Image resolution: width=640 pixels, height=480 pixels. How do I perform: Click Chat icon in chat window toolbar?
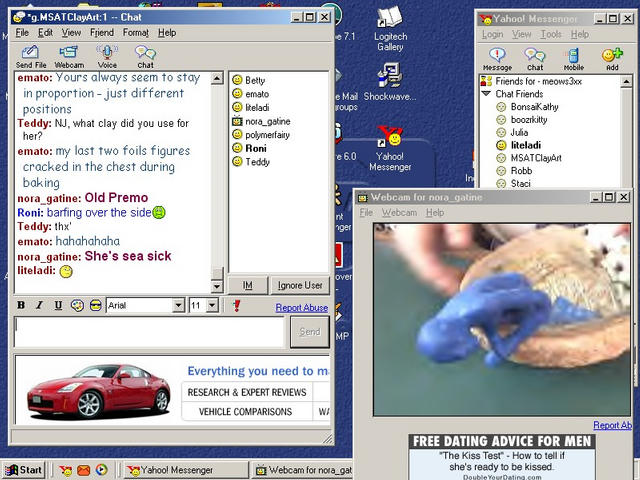pyautogui.click(x=145, y=57)
